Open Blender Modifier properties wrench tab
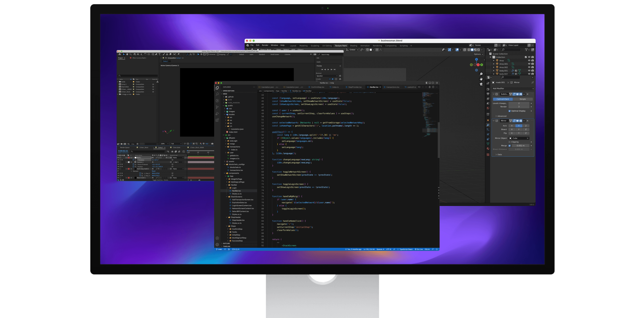Viewport: 644px width, 318px height. tap(488, 125)
